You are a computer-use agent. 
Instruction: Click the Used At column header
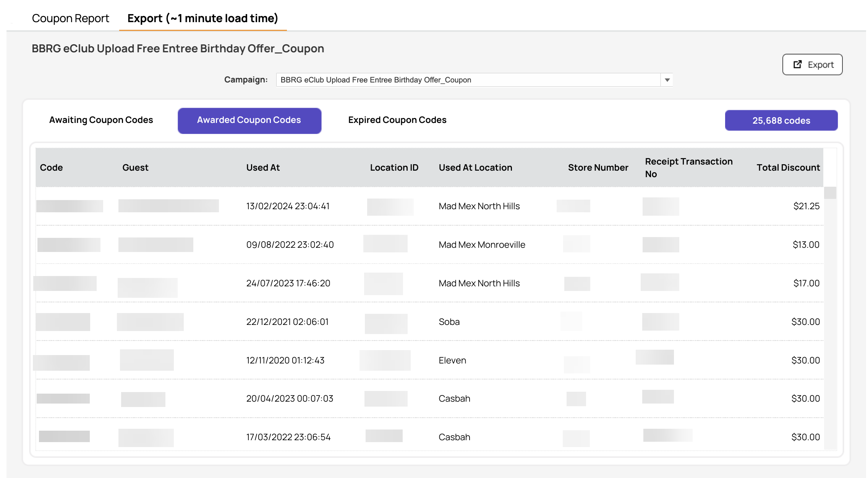coord(263,168)
